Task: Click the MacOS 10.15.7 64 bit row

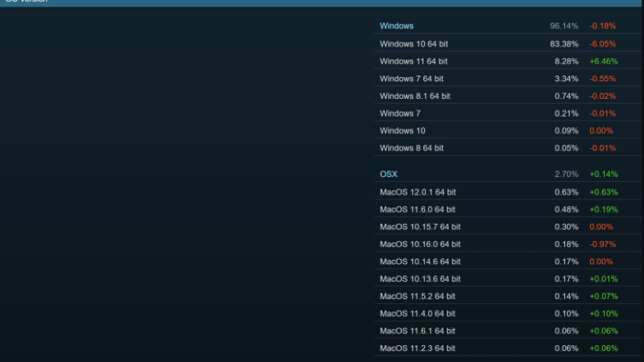Action: (x=508, y=227)
